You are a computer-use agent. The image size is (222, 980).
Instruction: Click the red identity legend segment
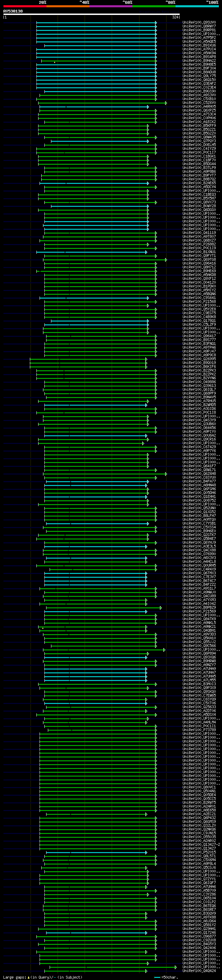tap(25, 6)
